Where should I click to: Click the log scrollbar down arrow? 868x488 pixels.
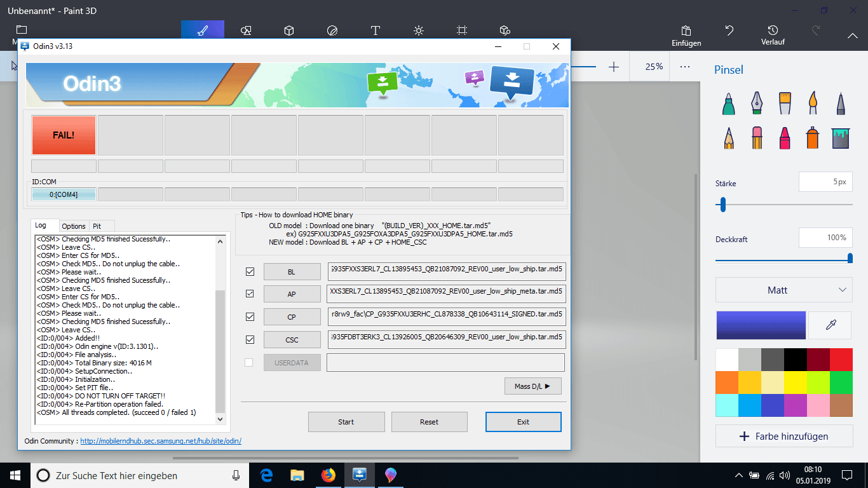pyautogui.click(x=220, y=419)
